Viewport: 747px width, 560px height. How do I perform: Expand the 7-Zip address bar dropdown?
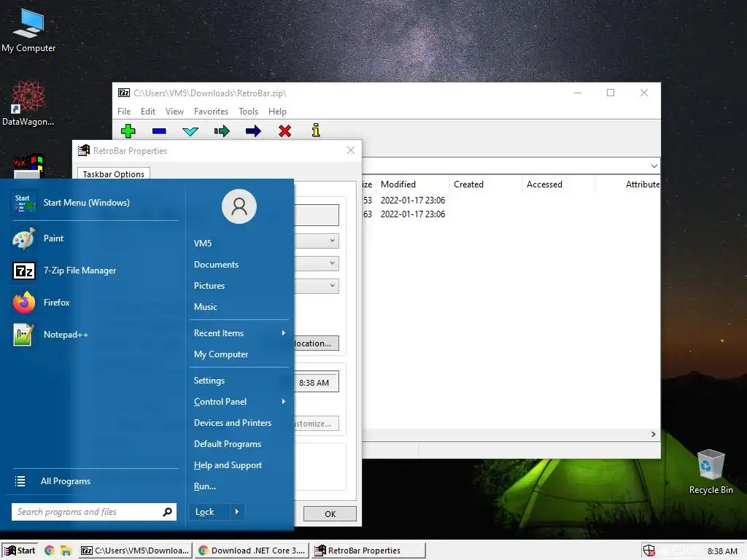point(654,166)
